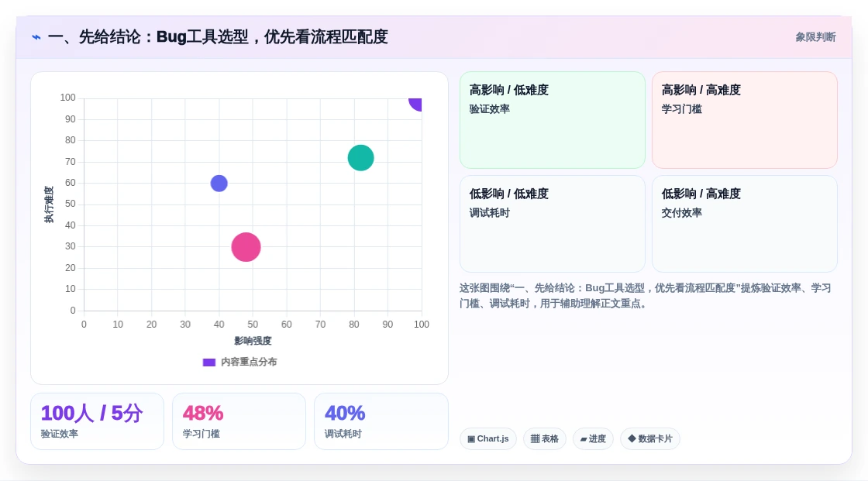Viewport: 868px width, 481px height.
Task: Click the teal bubble in the chart
Action: pos(361,158)
